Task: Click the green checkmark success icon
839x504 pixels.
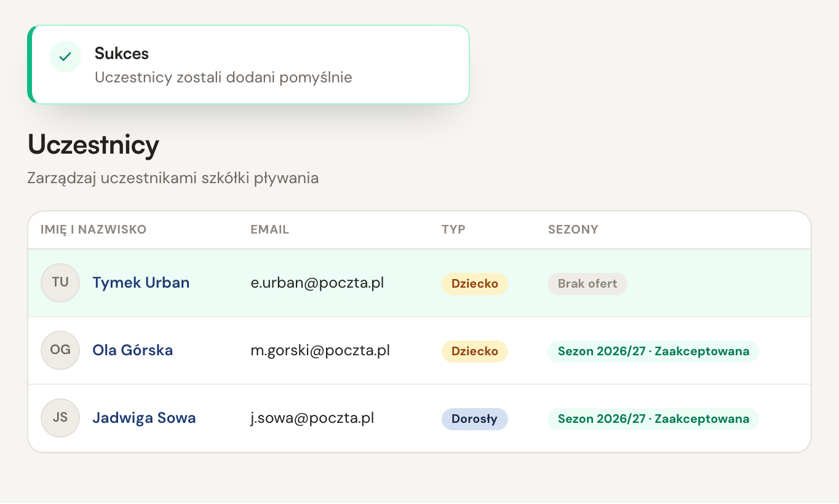Action: pyautogui.click(x=65, y=57)
